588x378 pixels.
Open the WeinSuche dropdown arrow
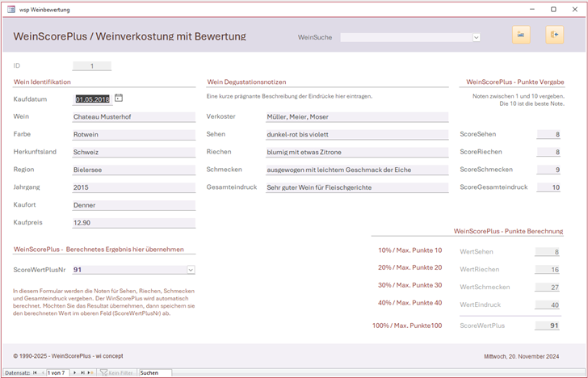tap(477, 37)
